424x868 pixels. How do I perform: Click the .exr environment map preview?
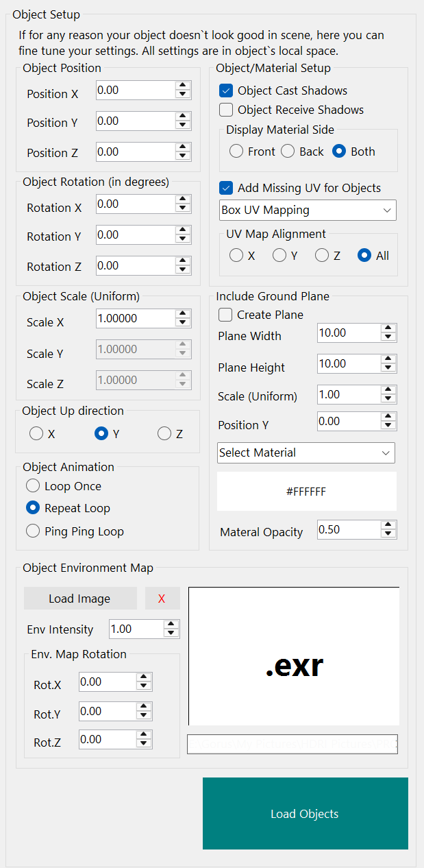point(294,656)
